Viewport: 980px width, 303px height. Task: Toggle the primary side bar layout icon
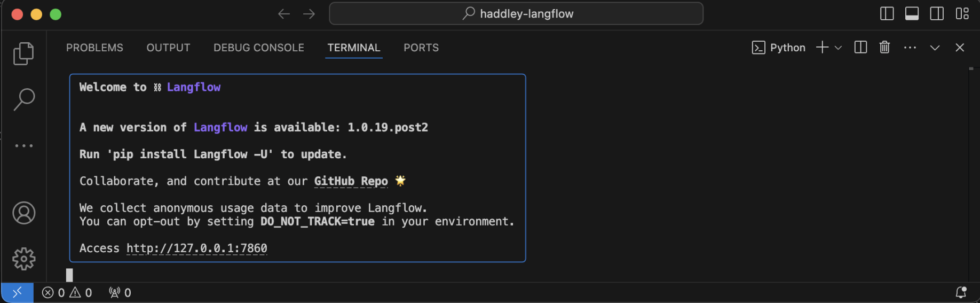887,13
